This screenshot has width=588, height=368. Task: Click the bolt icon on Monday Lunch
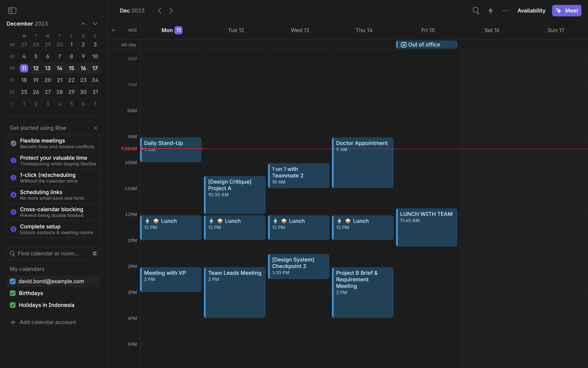coord(147,221)
